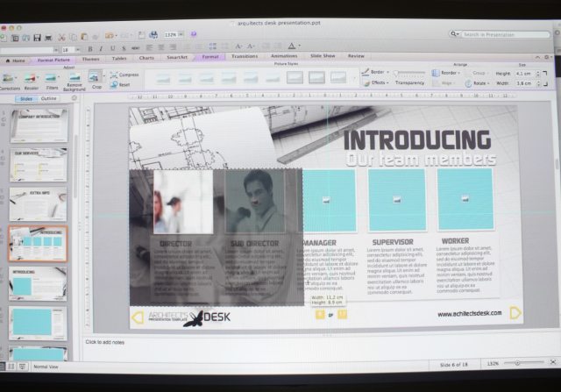Image resolution: width=561 pixels, height=392 pixels.
Task: Toggle Bold formatting
Action: click(90, 49)
